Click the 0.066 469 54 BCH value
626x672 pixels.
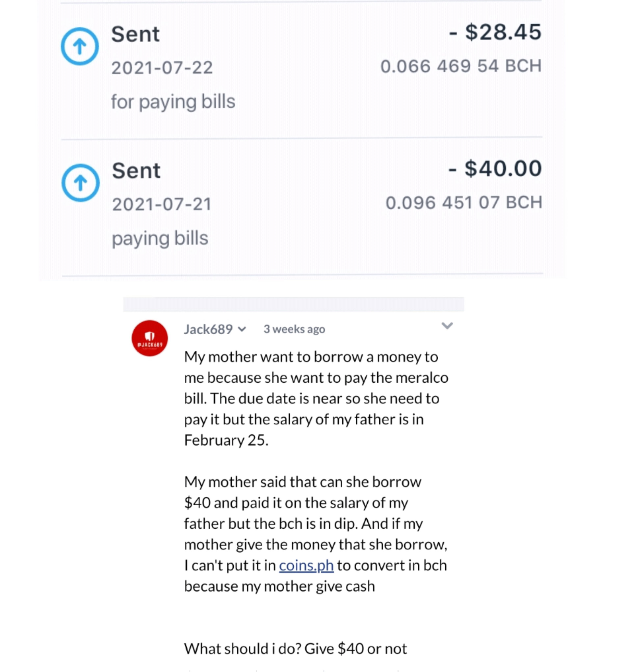coord(461,66)
